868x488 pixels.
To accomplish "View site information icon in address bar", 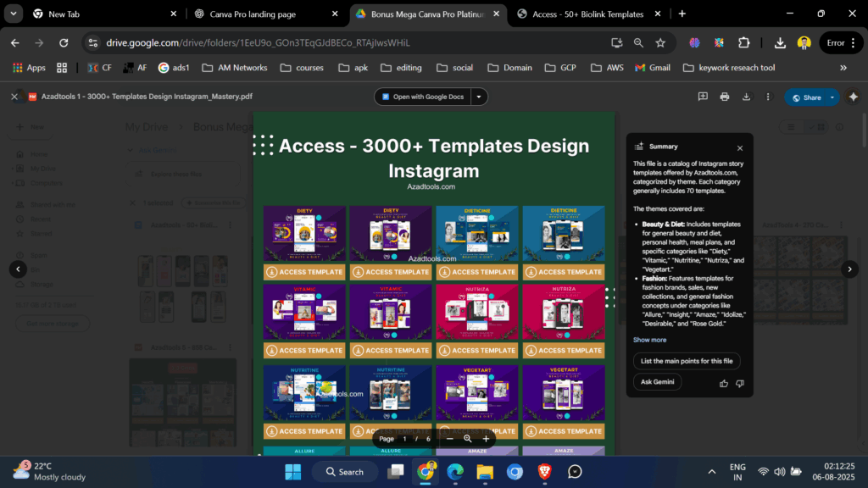I will pyautogui.click(x=93, y=42).
